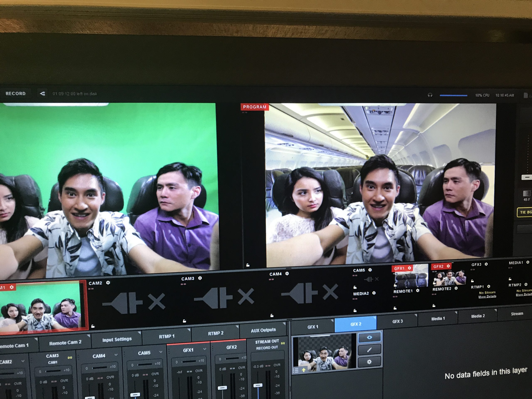Screen dimensions: 532x399
Task: Open GFX 2 layer gear settings
Action: 369,362
